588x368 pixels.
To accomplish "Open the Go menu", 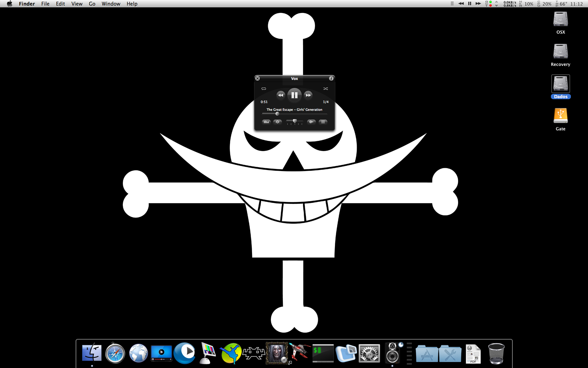I will (92, 4).
